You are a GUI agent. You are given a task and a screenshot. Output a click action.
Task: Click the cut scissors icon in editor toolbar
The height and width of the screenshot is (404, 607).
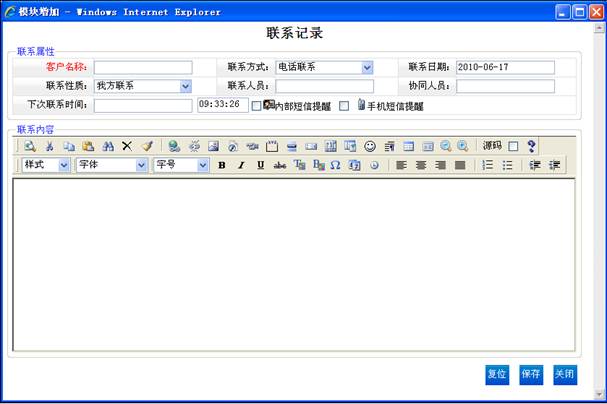tap(50, 146)
